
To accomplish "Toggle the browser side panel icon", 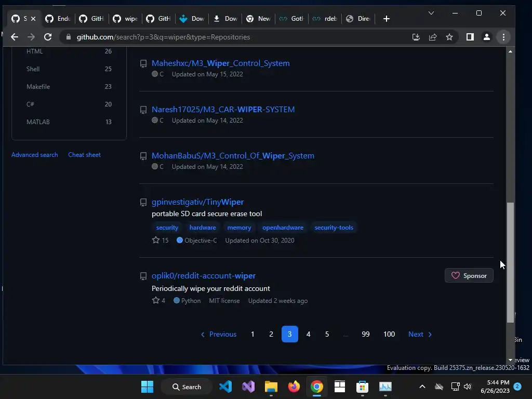I will coord(470,37).
